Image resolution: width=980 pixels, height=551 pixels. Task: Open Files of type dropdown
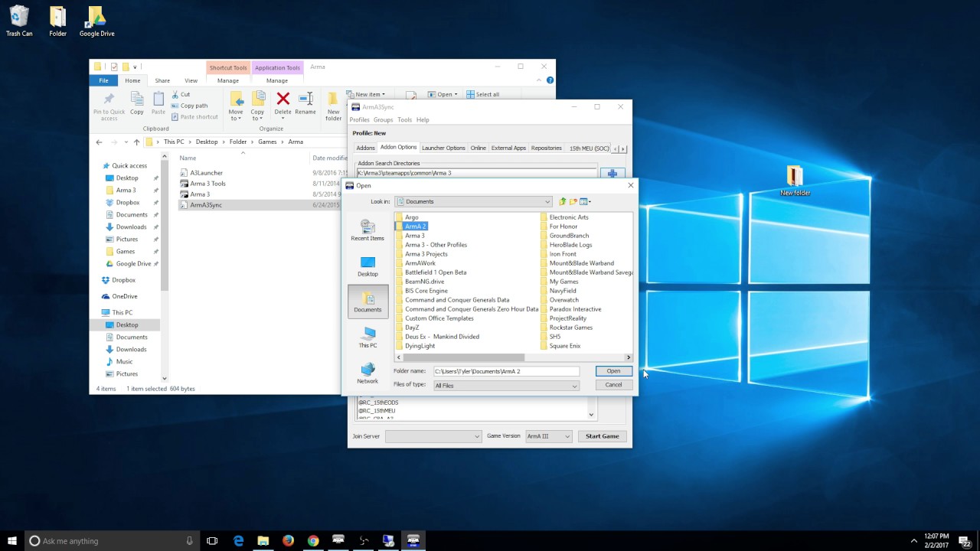click(506, 386)
